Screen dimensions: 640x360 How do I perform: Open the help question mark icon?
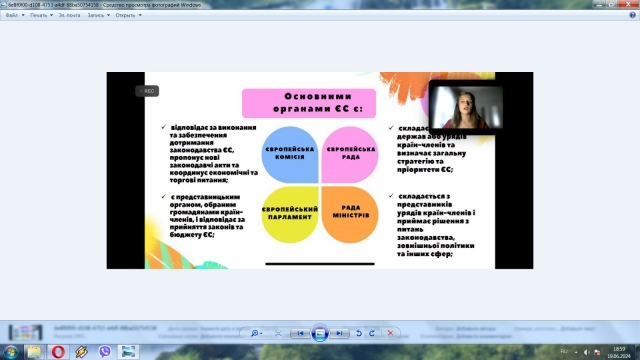(632, 15)
